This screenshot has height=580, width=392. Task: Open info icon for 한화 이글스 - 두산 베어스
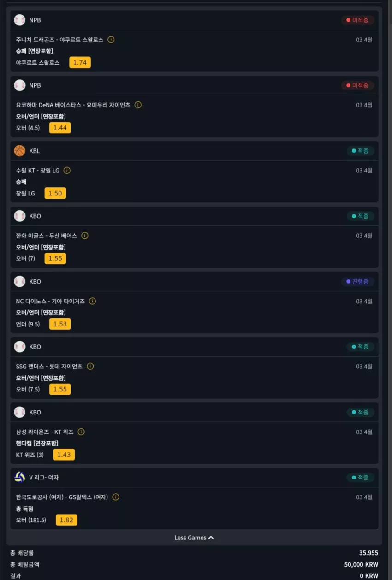[85, 236]
